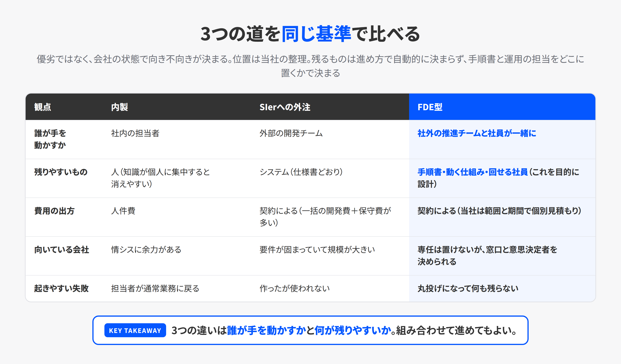The width and height of the screenshot is (621, 364).
Task: Click the cell 外部の開発チーム
Action: (291, 133)
